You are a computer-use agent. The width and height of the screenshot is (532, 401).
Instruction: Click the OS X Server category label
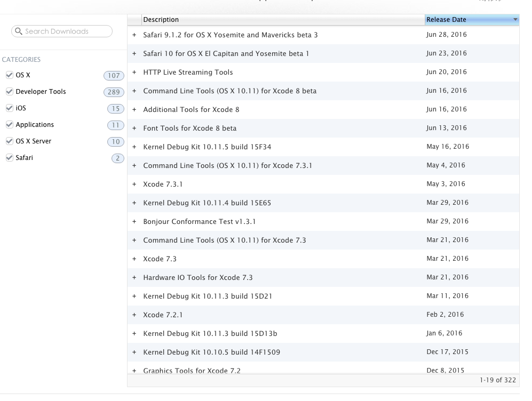click(x=33, y=141)
